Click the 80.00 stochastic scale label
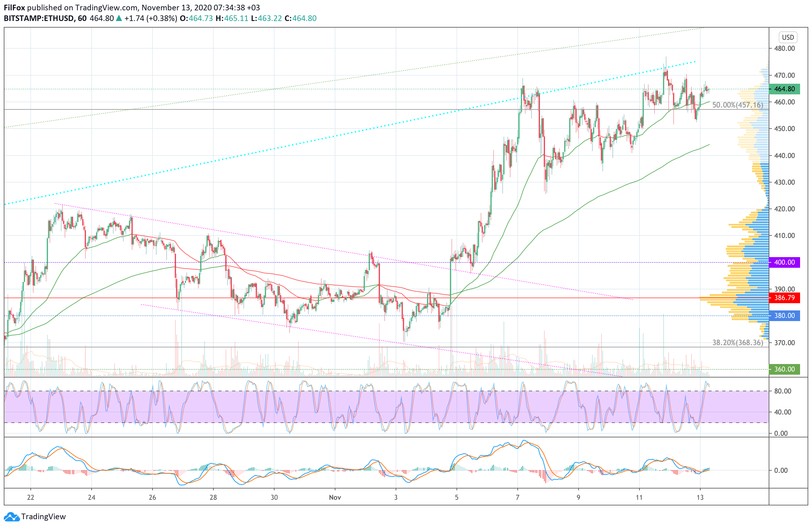 pyautogui.click(x=783, y=391)
